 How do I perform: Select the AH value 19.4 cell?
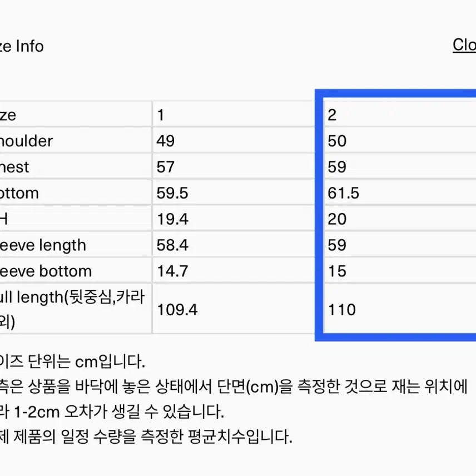pyautogui.click(x=172, y=220)
